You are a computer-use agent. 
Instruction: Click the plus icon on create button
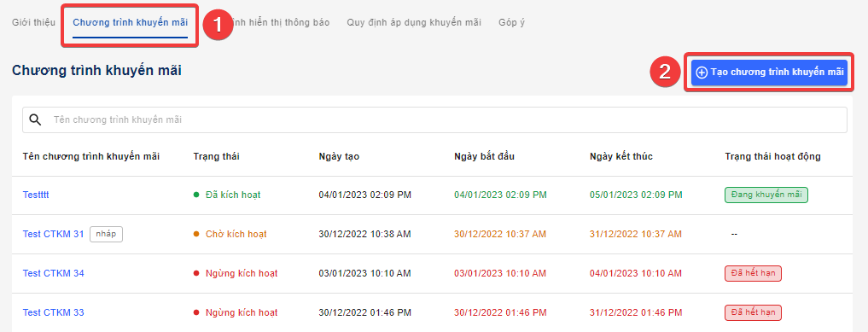[702, 73]
